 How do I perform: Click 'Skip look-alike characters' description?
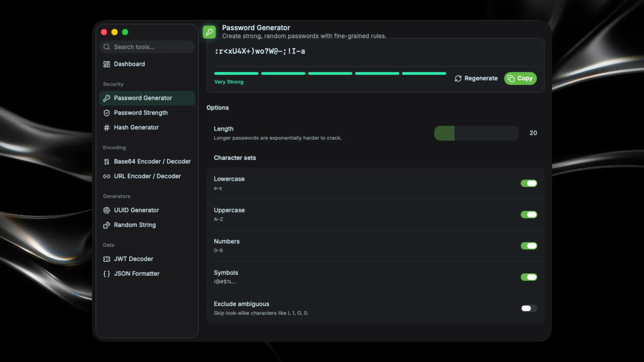[x=261, y=313]
